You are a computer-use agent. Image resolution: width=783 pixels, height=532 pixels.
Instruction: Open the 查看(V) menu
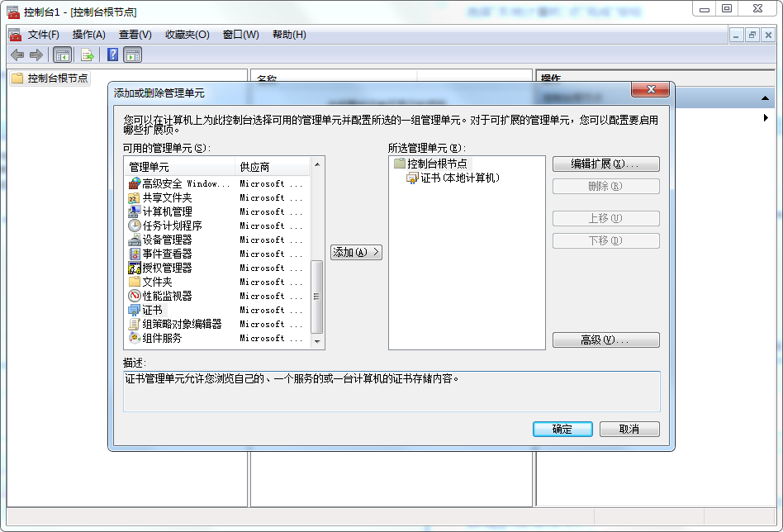tap(135, 35)
